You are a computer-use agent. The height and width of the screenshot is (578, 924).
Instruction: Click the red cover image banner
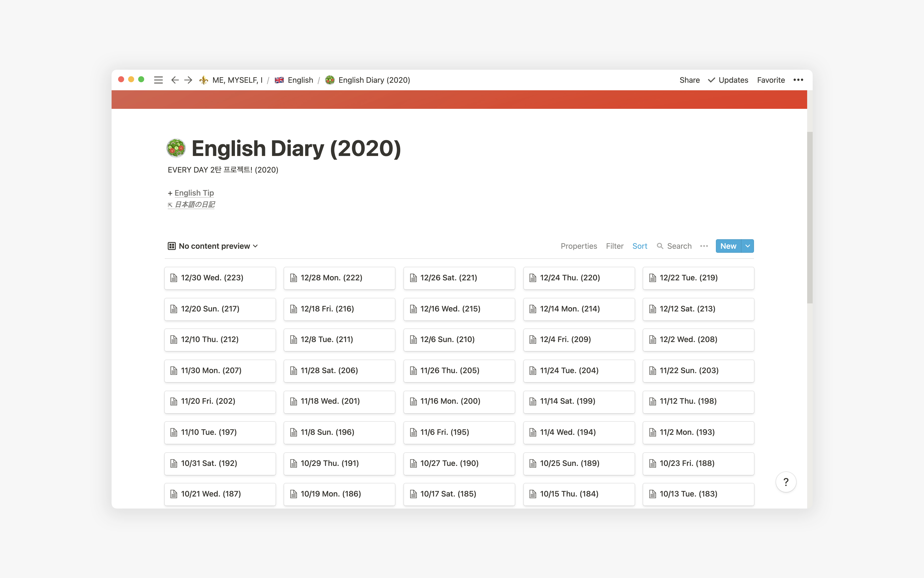pyautogui.click(x=459, y=99)
